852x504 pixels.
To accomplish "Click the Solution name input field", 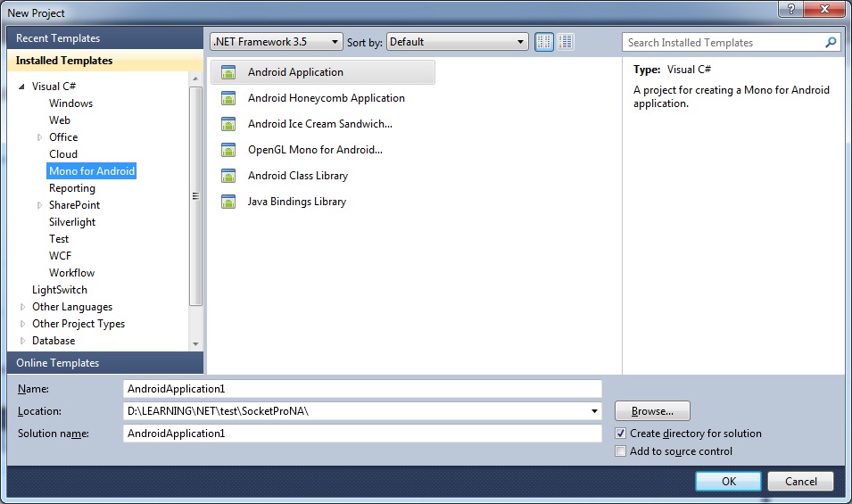I will coord(362,434).
